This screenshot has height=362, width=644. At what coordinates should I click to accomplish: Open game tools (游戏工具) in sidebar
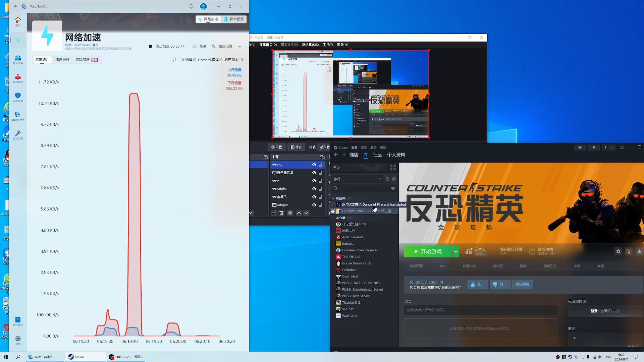point(18,135)
